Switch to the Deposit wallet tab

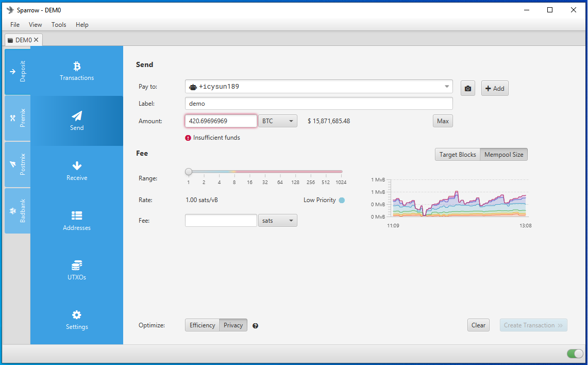click(x=18, y=71)
